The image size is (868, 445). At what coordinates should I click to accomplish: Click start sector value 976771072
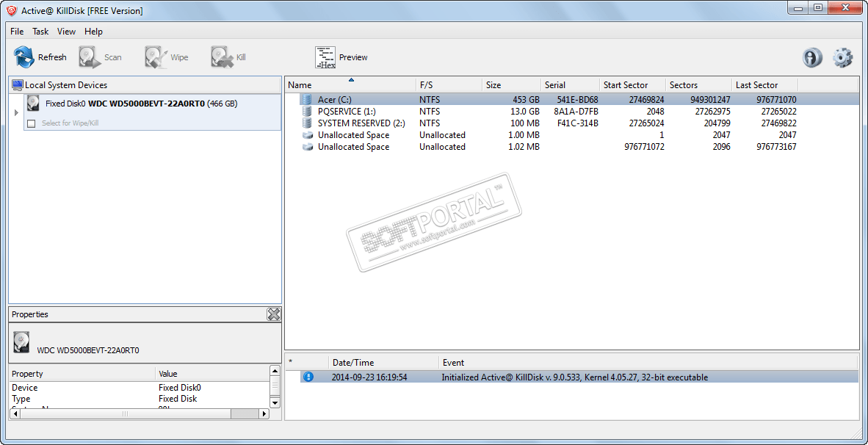tap(644, 147)
